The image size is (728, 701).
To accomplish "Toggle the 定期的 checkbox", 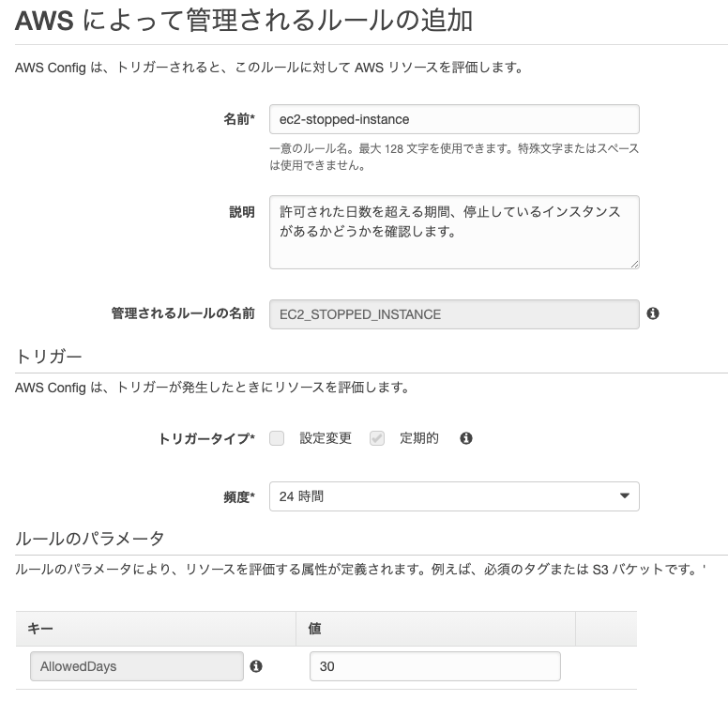I will 377,438.
